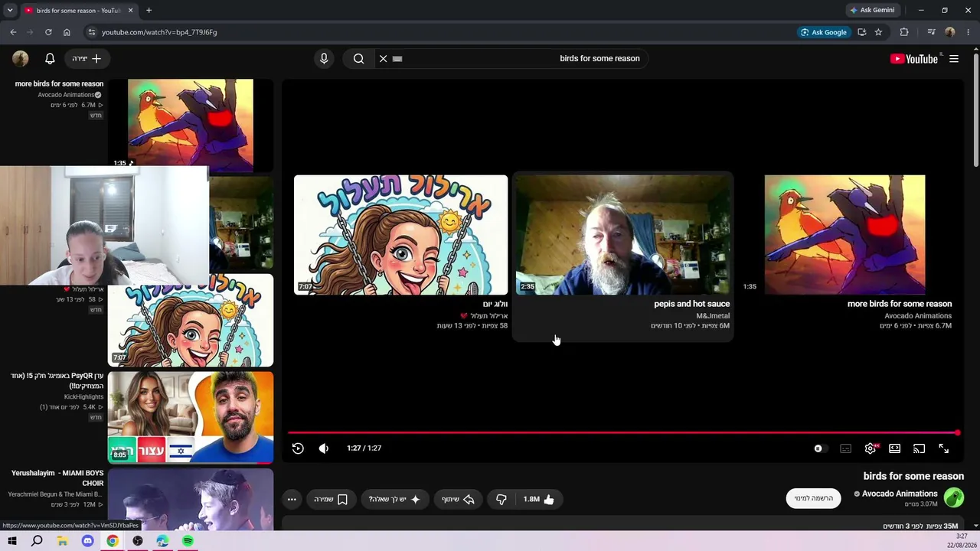
Task: Click the Ask (יש לך שאלה?) button
Action: pos(394,499)
